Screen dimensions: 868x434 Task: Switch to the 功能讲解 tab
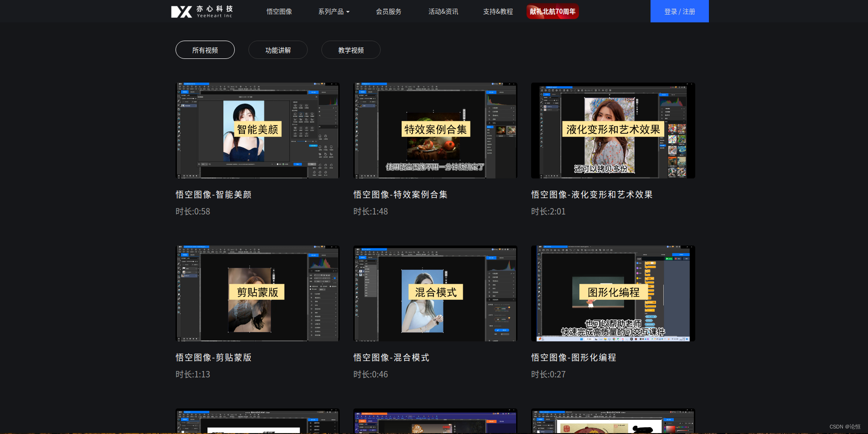tap(278, 50)
